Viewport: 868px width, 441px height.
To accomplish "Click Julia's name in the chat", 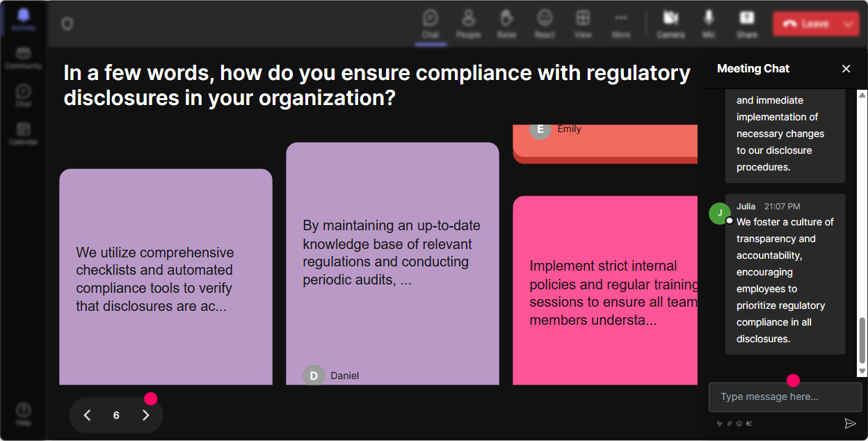I will [x=746, y=207].
